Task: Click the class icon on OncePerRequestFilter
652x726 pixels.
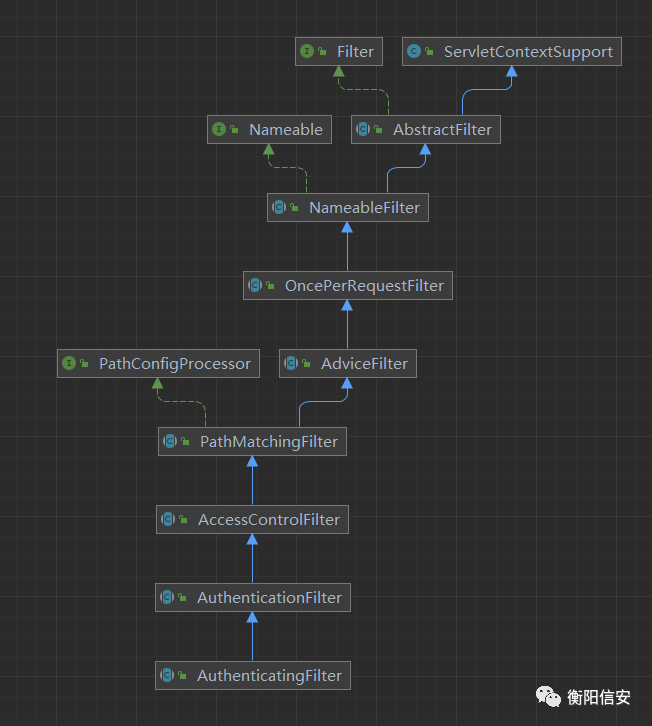Action: tap(255, 286)
